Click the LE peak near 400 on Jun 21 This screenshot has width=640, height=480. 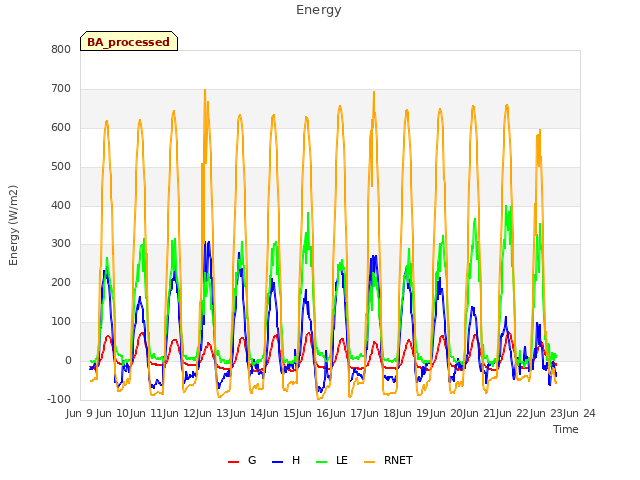click(x=506, y=207)
